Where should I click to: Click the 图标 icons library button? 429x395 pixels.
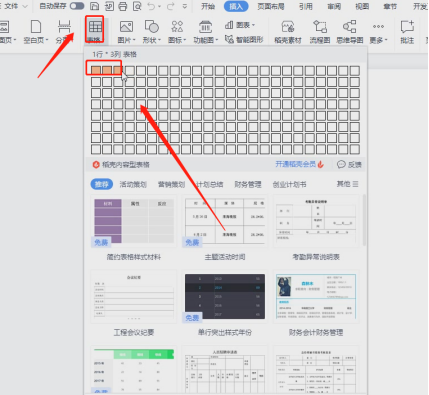coord(177,27)
